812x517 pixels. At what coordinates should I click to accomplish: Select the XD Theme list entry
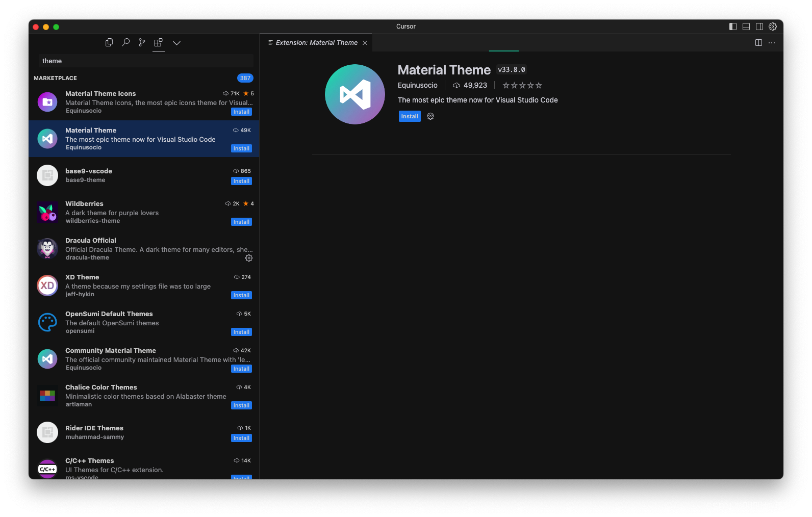144,286
